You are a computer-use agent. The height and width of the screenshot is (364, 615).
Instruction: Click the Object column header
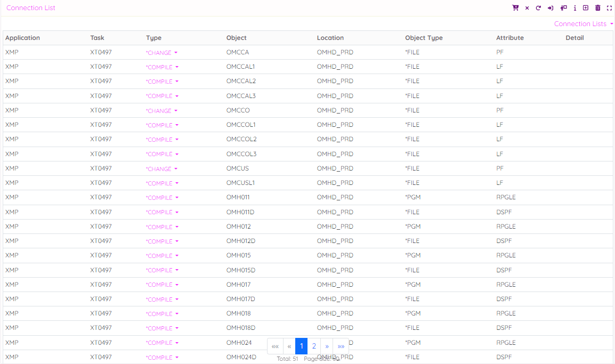pos(237,38)
